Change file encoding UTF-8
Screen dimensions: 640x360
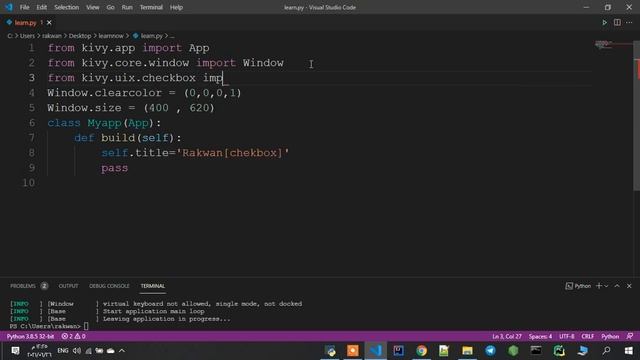[567, 336]
